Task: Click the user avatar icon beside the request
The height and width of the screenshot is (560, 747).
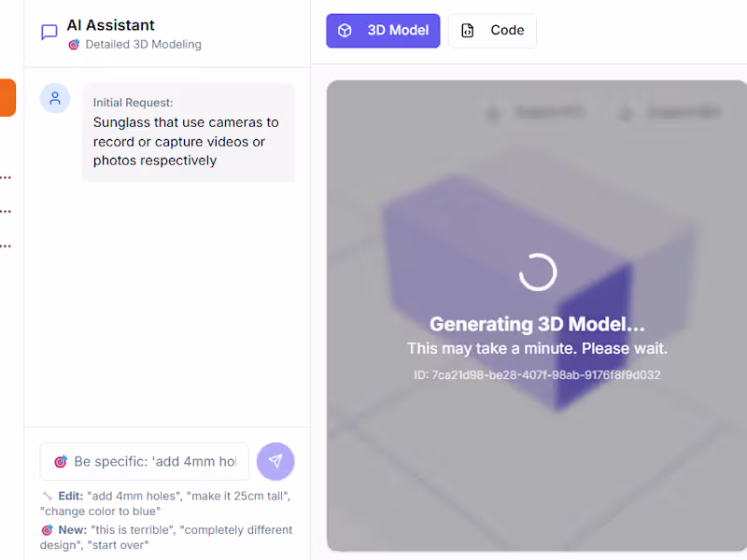Action: [x=55, y=98]
